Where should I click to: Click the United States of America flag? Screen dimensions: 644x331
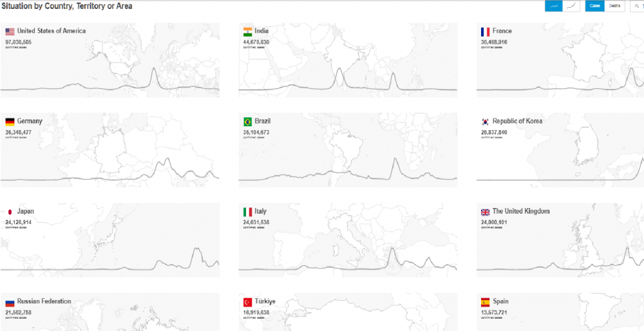(x=10, y=32)
